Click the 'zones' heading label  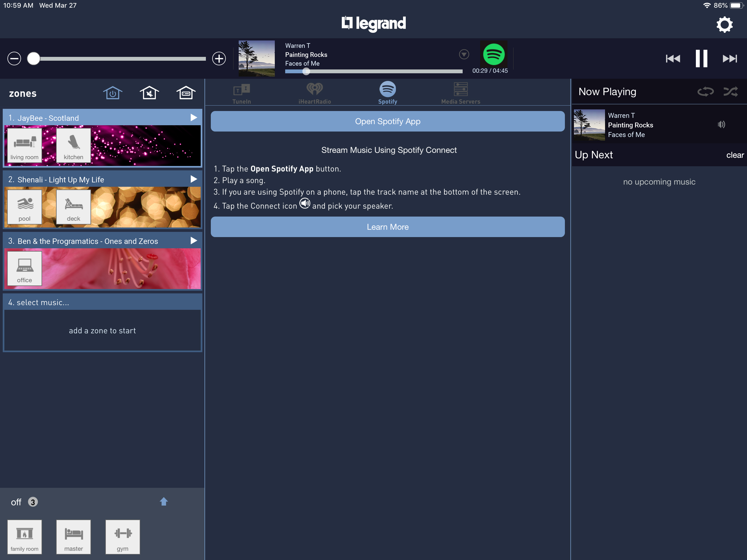(x=23, y=94)
